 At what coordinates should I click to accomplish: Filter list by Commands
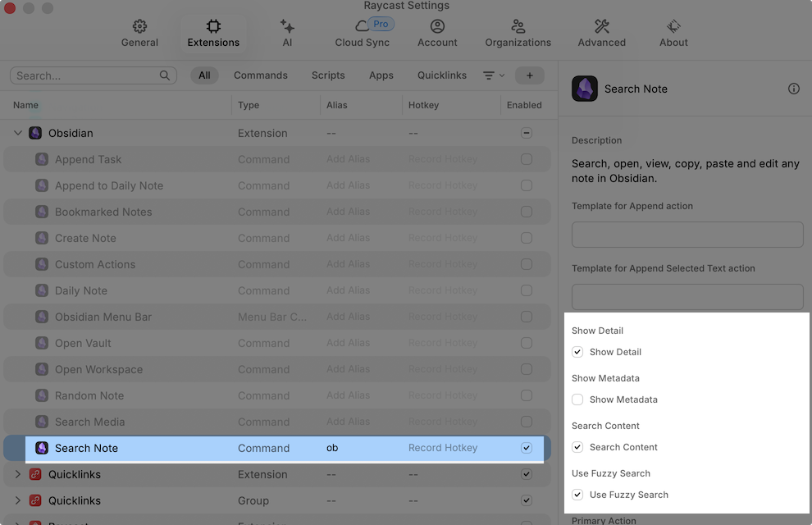260,75
